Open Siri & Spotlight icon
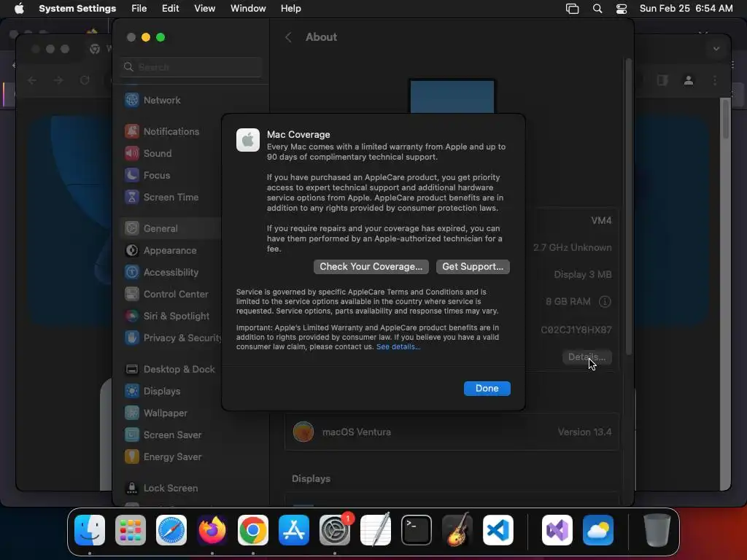 [131, 316]
